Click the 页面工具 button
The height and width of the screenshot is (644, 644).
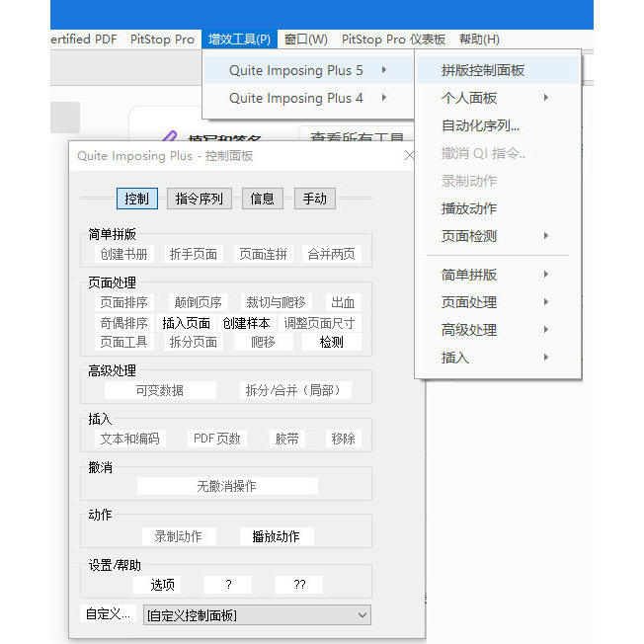(124, 342)
